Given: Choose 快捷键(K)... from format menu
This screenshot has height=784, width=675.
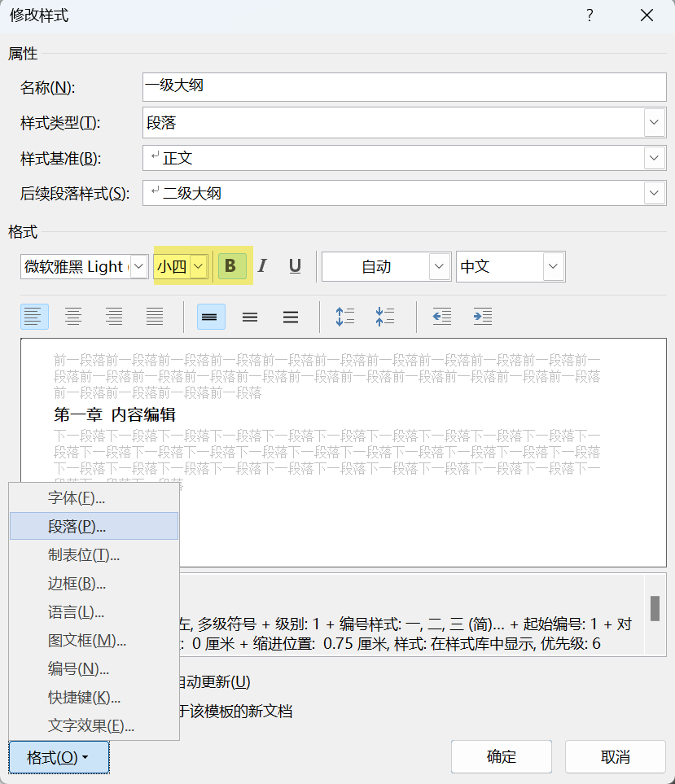Looking at the screenshot, I should (x=94, y=697).
